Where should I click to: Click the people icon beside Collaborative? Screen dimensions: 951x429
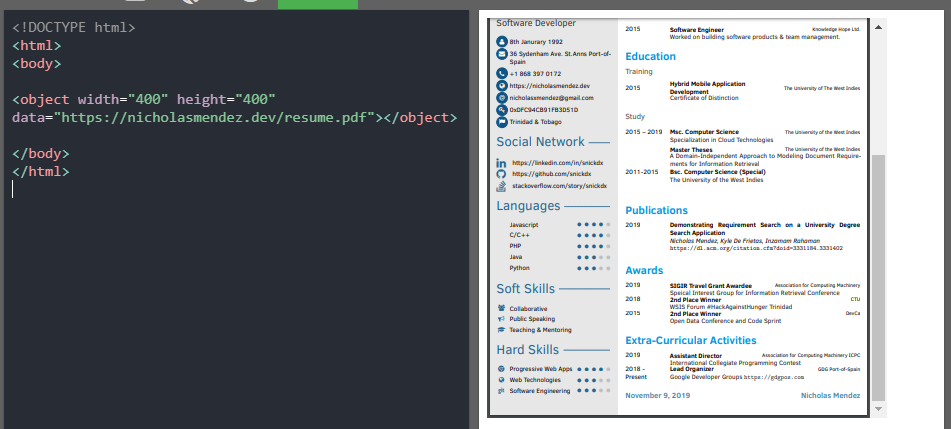pos(501,308)
